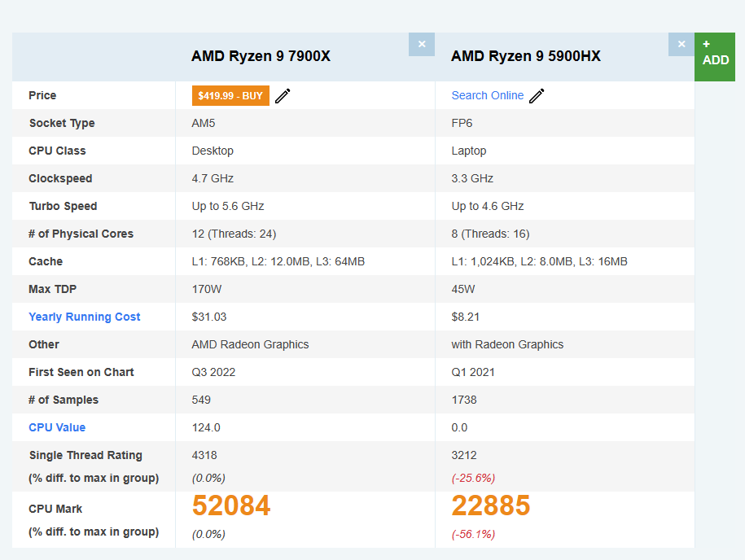The image size is (745, 560).
Task: Select the 4318 single thread rating
Action: (204, 455)
